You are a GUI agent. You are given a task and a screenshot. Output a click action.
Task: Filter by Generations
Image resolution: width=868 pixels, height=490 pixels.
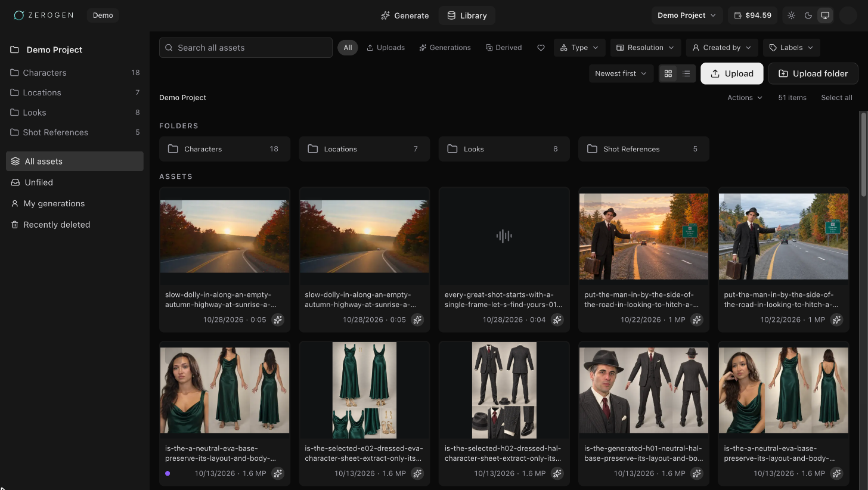pos(445,48)
